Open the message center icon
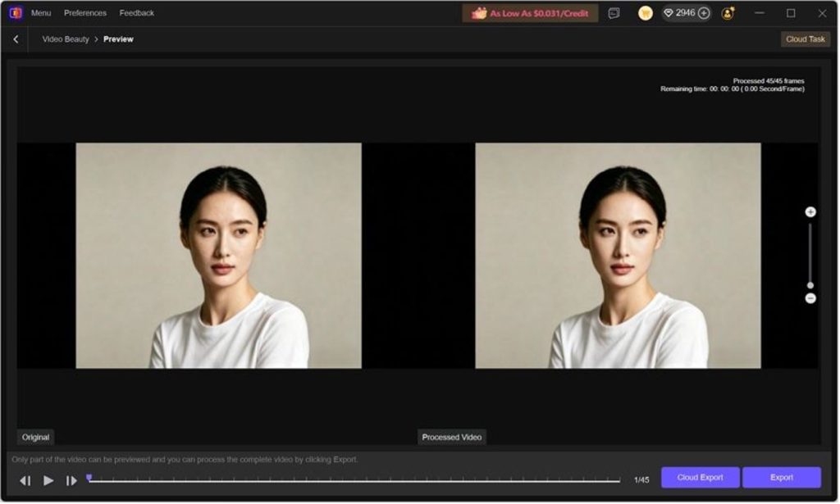The image size is (840, 504). pyautogui.click(x=614, y=13)
